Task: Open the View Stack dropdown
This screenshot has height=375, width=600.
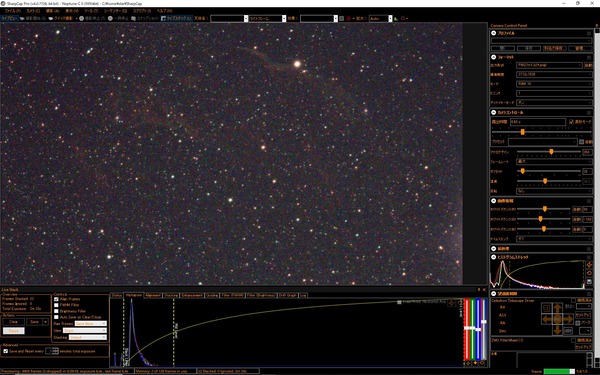Action: point(85,331)
